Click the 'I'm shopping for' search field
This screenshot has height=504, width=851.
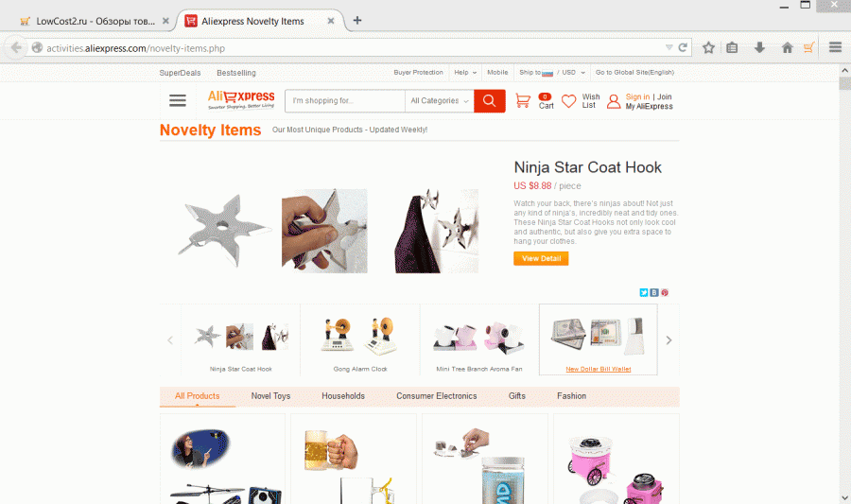344,101
